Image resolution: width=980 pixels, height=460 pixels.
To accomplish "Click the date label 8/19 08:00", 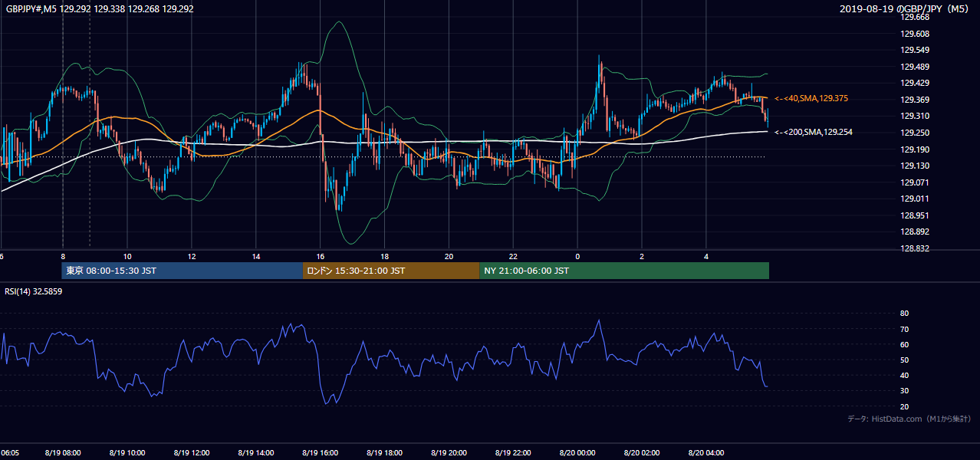I will [63, 452].
